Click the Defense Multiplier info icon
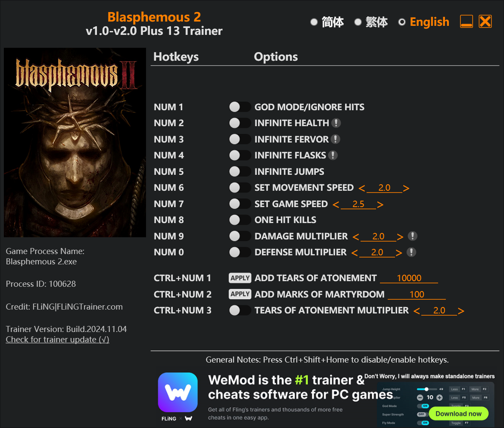 point(411,252)
